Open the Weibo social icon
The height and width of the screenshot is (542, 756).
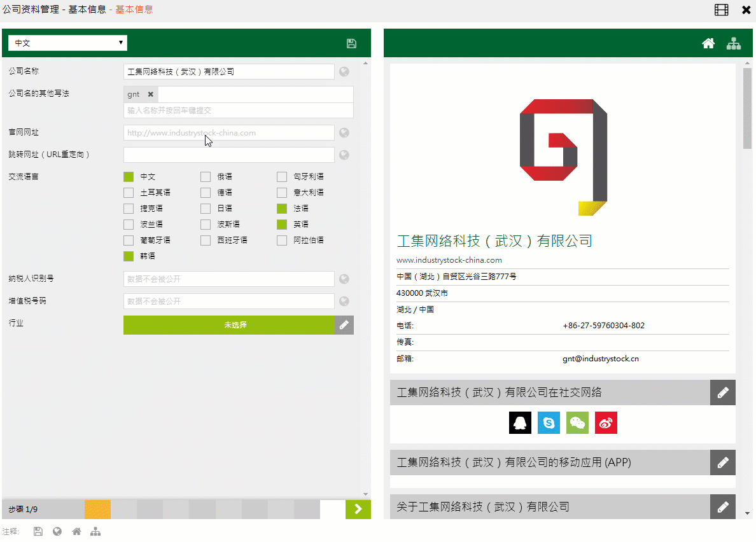(606, 423)
